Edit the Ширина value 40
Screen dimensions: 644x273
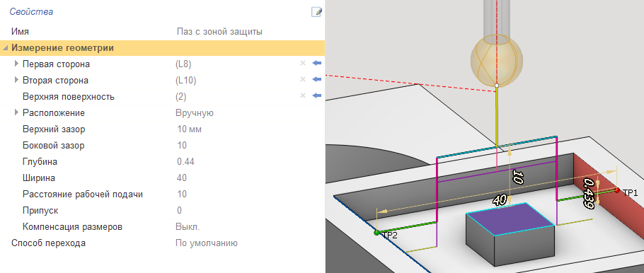[x=182, y=178]
